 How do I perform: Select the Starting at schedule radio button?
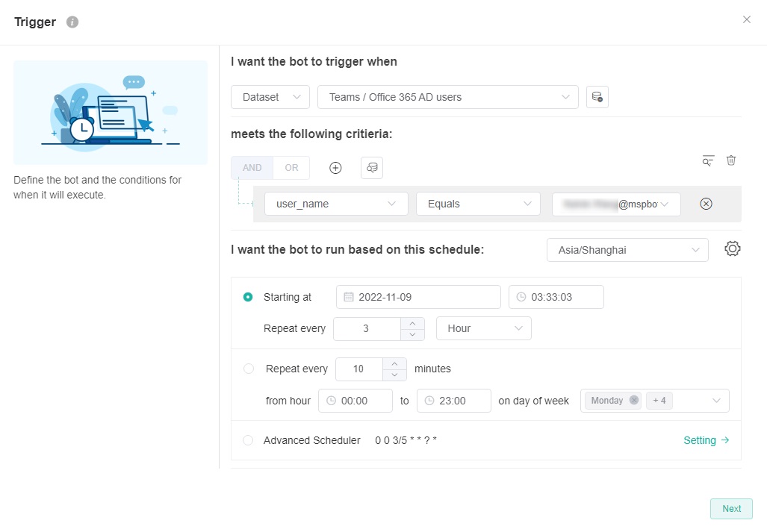click(247, 296)
